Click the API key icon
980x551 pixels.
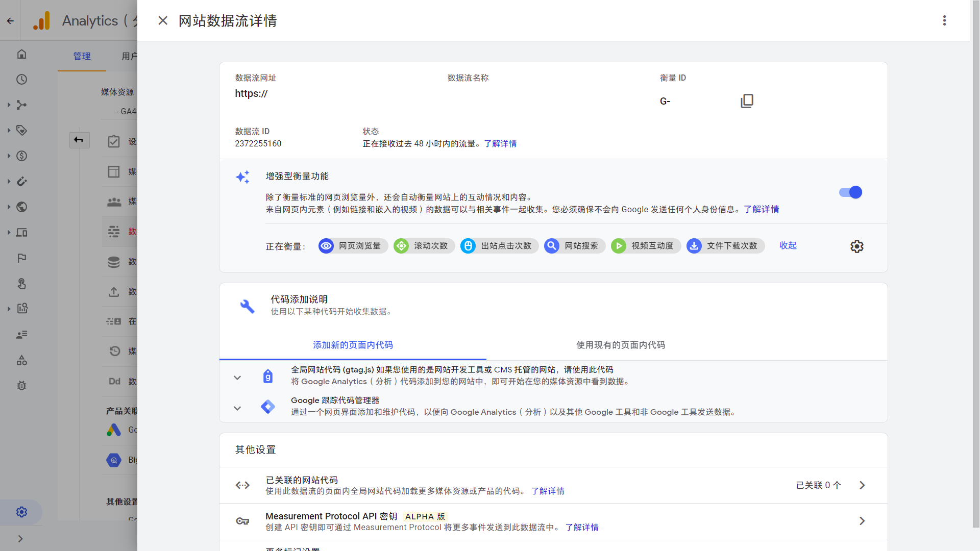tap(242, 521)
